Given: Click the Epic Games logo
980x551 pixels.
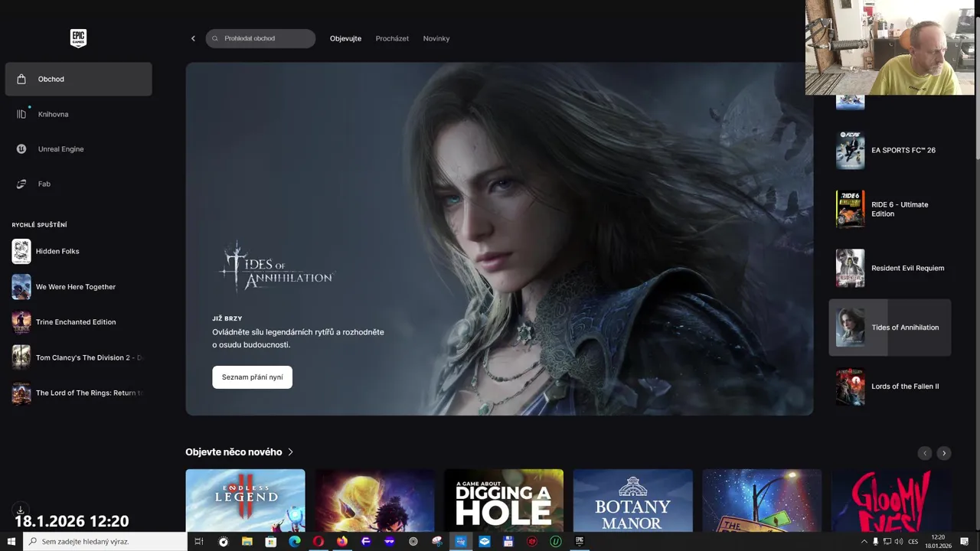Looking at the screenshot, I should point(78,38).
